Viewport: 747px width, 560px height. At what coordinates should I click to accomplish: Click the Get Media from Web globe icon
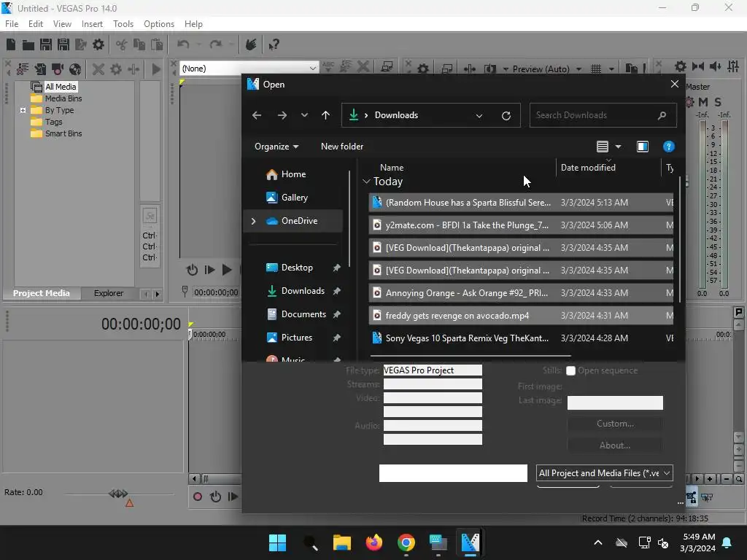(x=75, y=69)
